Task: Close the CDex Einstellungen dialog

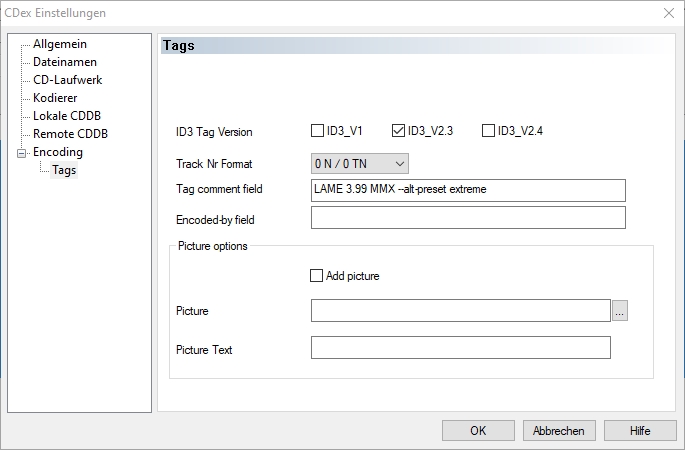Action: tap(668, 13)
